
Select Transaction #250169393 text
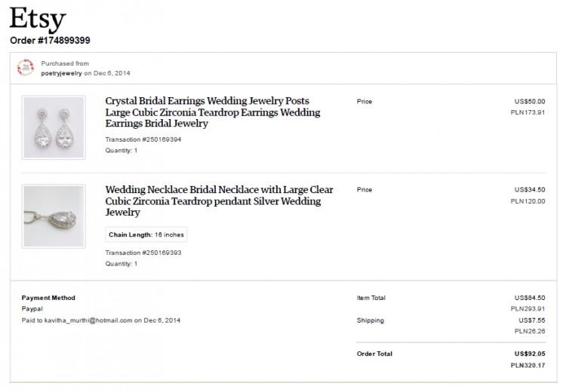(x=143, y=253)
